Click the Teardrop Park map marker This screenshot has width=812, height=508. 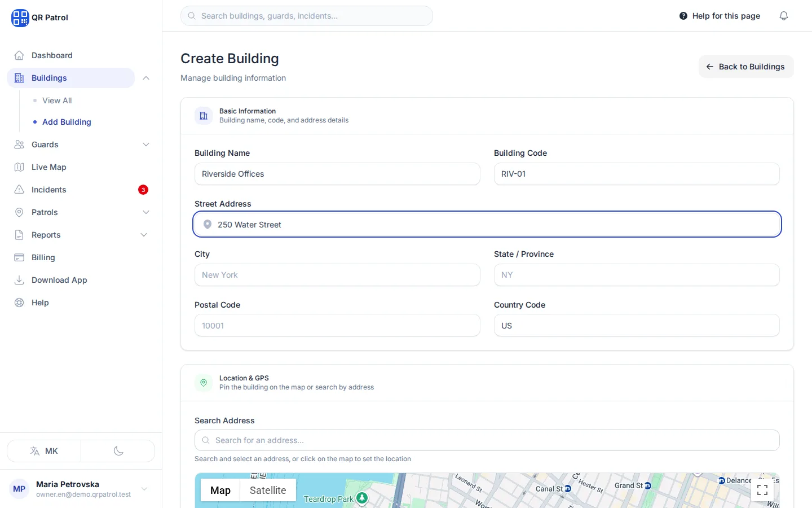pyautogui.click(x=362, y=498)
